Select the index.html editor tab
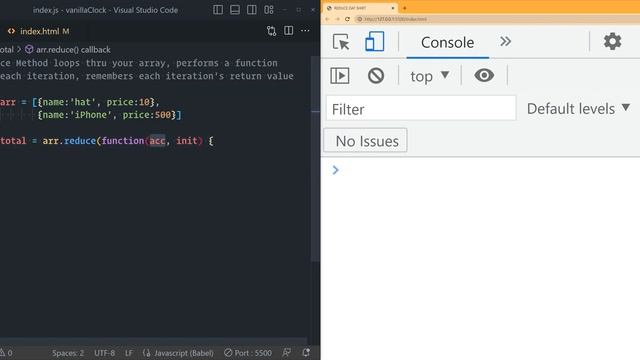 pos(39,31)
